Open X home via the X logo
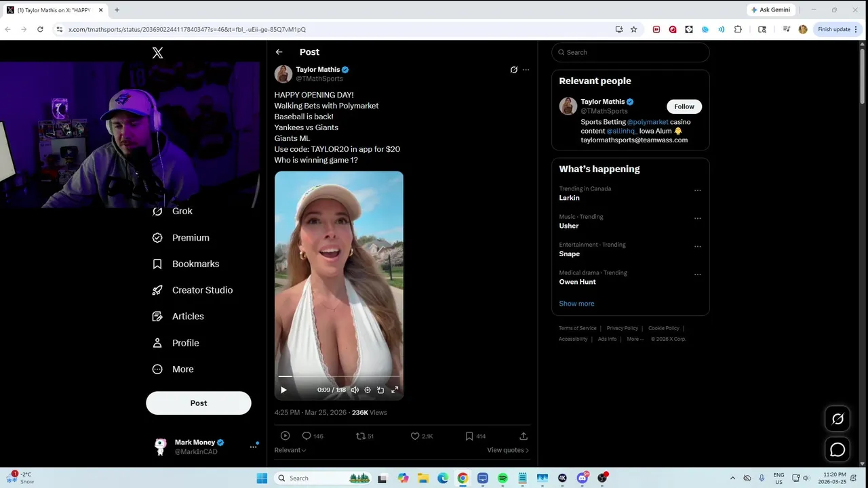Viewport: 868px width, 488px height. pyautogui.click(x=157, y=53)
